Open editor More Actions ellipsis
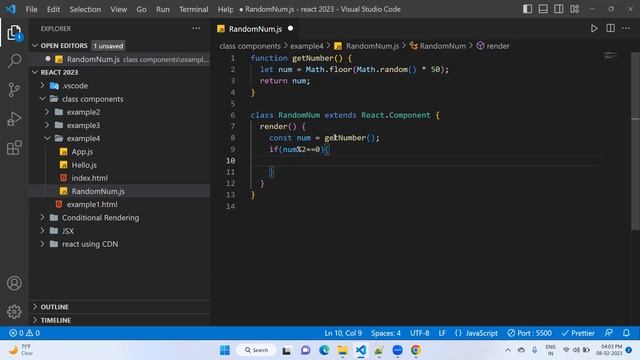The height and width of the screenshot is (360, 640). [x=626, y=28]
